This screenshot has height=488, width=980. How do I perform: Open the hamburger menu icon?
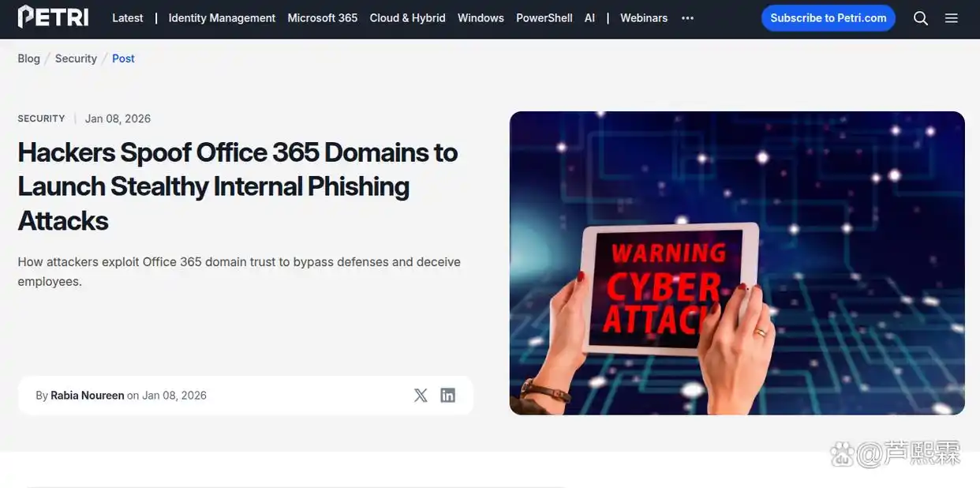pyautogui.click(x=952, y=18)
